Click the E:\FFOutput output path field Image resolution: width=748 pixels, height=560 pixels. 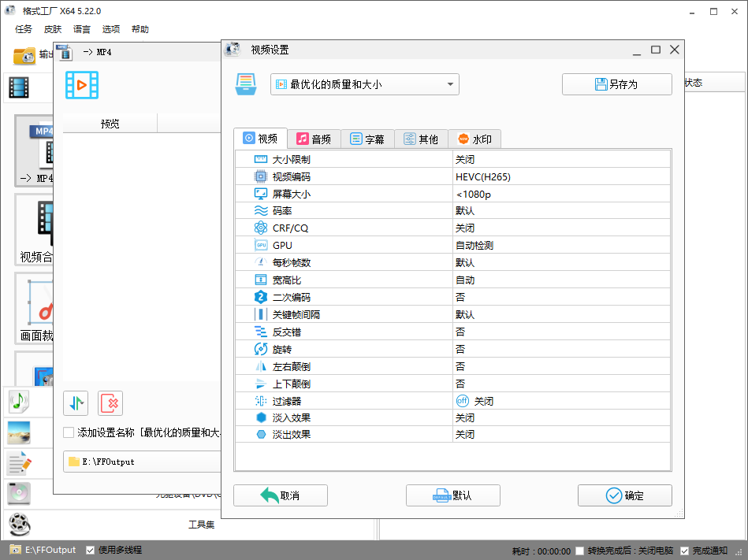(x=142, y=462)
